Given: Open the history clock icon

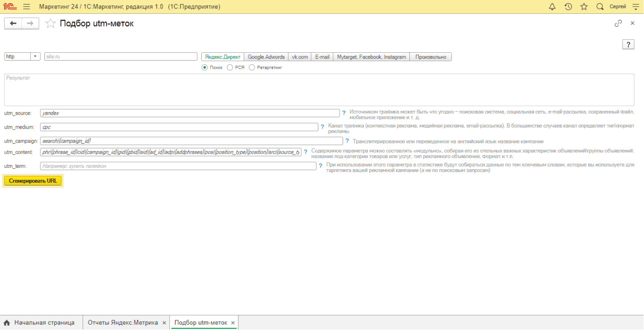Looking at the screenshot, I should click(568, 7).
